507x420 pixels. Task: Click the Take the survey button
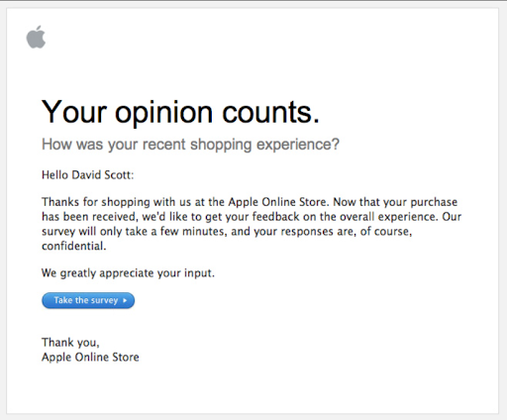point(88,300)
